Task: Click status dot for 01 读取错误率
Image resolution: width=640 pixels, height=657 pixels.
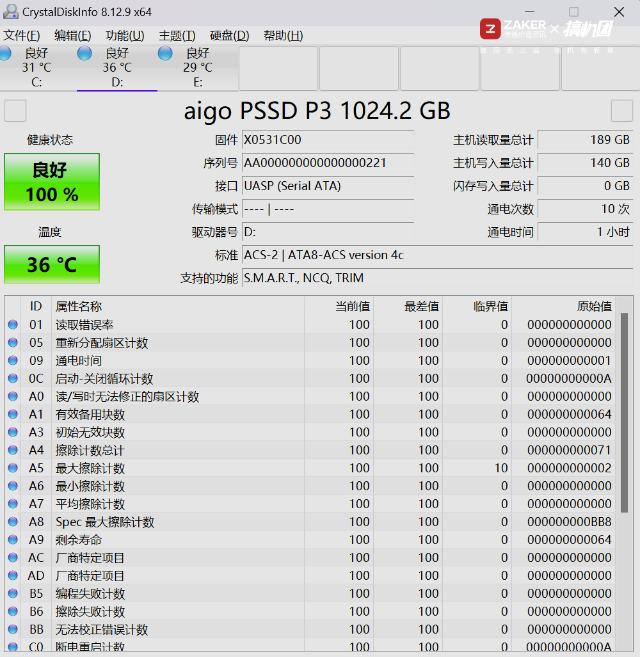Action: click(x=13, y=325)
